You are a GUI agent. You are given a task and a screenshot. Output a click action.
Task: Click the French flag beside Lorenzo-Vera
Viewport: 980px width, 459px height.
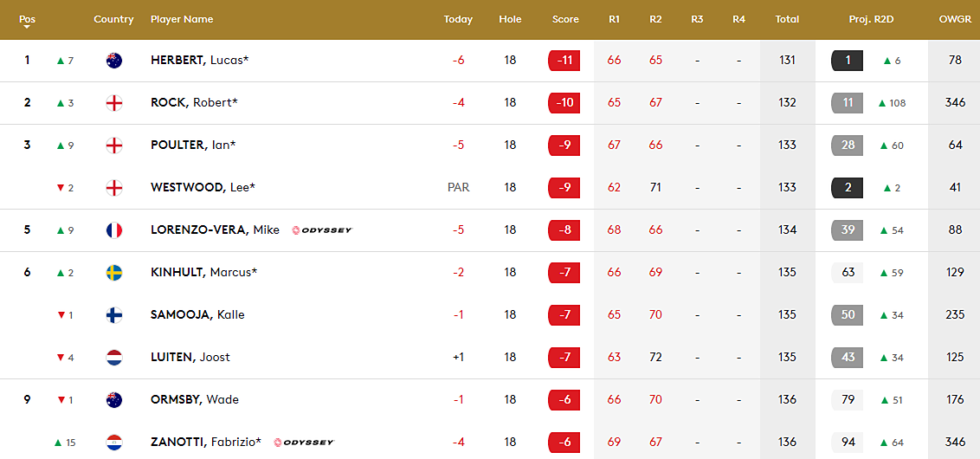click(x=113, y=230)
